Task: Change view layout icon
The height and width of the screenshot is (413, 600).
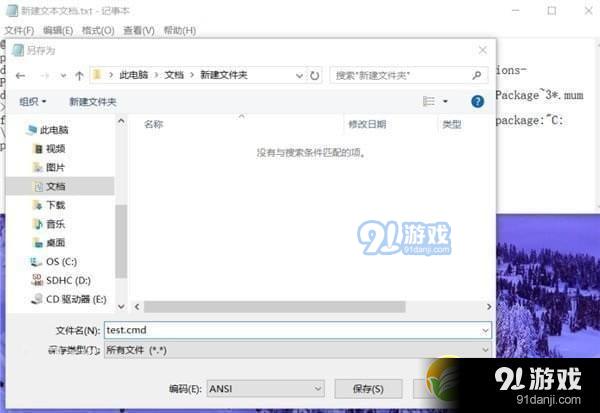Action: click(x=429, y=101)
